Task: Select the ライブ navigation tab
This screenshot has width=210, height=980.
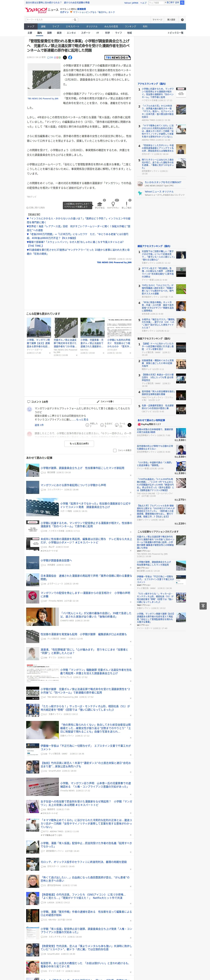Action: pyautogui.click(x=56, y=27)
